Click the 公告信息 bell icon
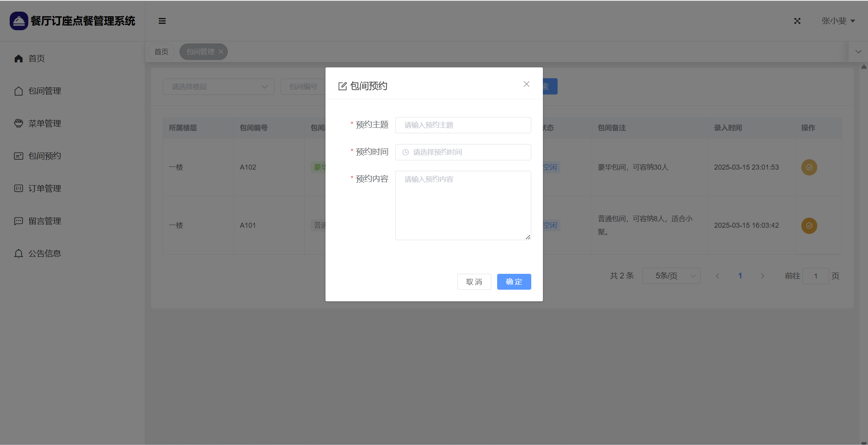Image resolution: width=868 pixels, height=445 pixels. coord(19,254)
